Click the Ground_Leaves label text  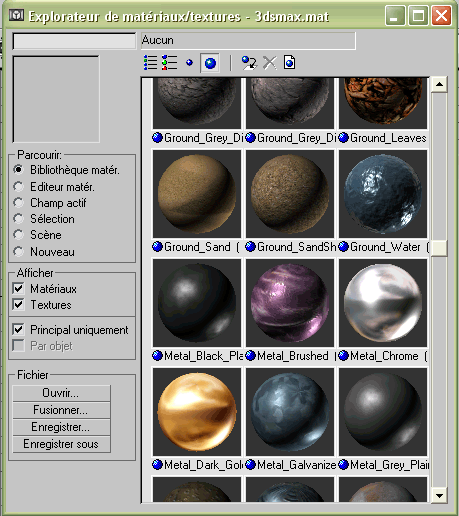tap(388, 138)
